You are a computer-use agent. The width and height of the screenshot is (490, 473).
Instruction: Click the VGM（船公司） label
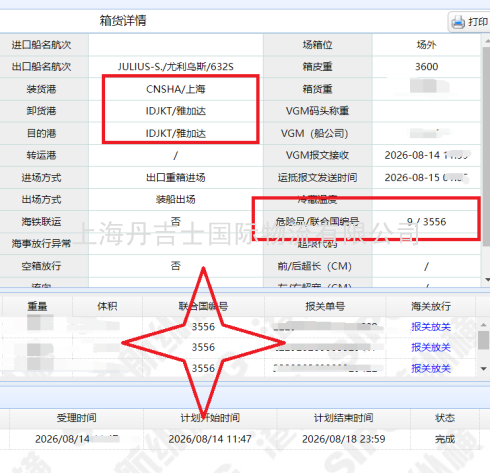315,133
